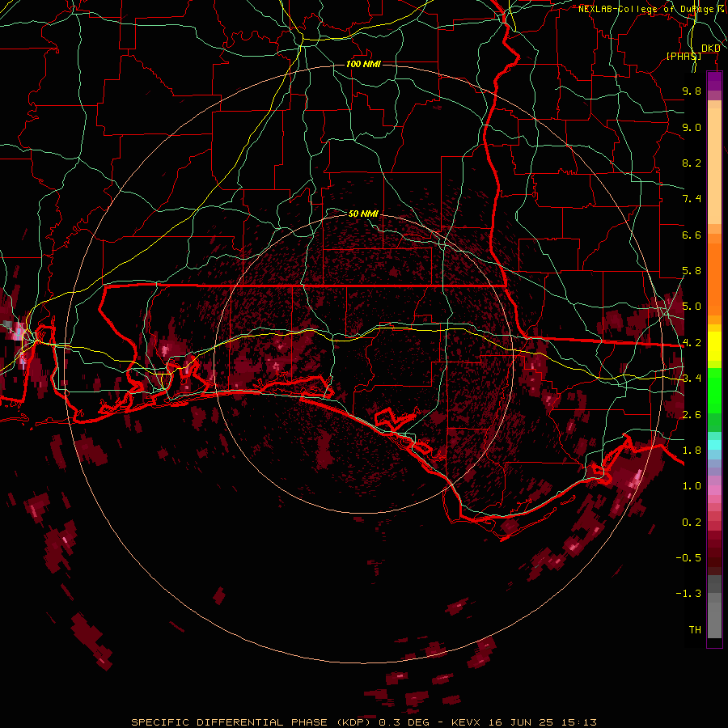Pick the cyan segment of the color bar
Screen dimensions: 728x728
714,445
